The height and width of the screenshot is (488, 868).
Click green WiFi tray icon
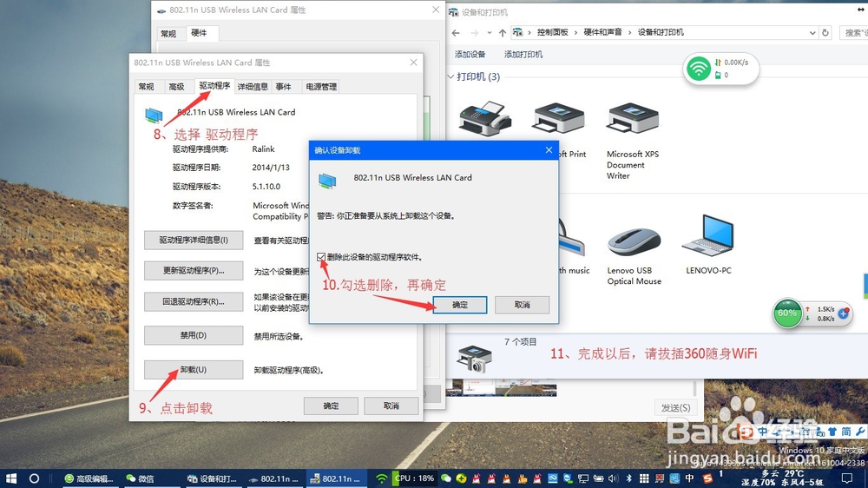tap(382, 478)
